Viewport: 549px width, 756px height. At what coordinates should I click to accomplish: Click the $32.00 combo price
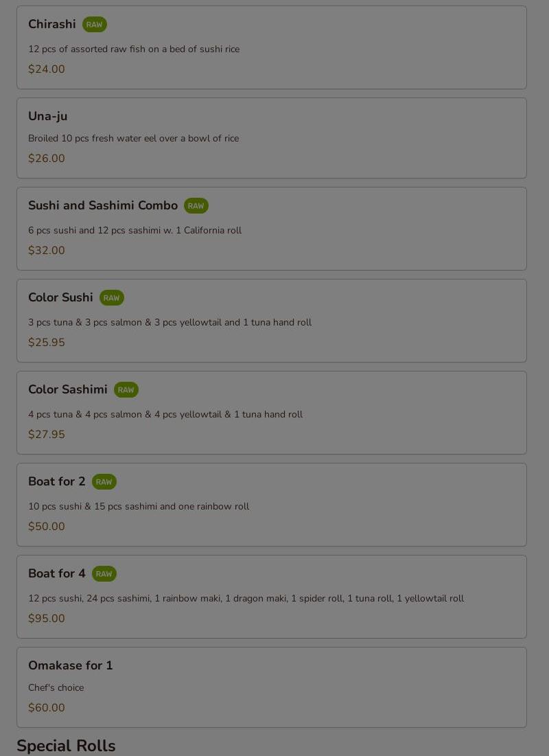click(47, 251)
